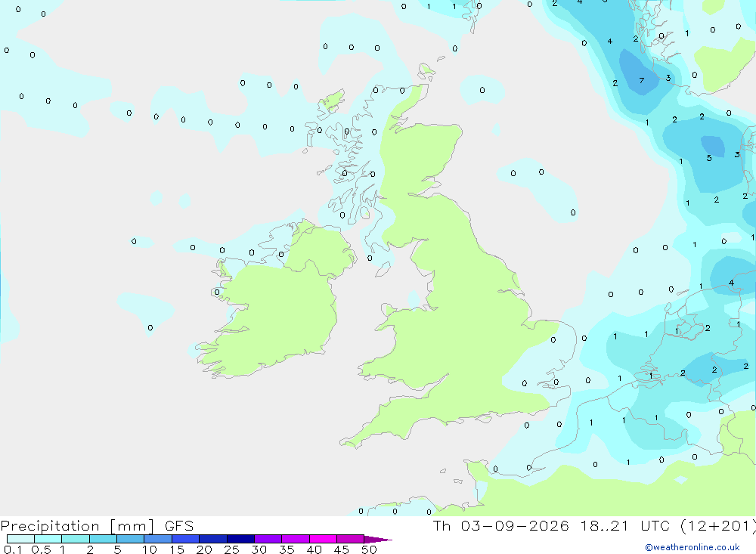Click the legend label '0.1'
The width and height of the screenshot is (756, 554).
(x=13, y=549)
